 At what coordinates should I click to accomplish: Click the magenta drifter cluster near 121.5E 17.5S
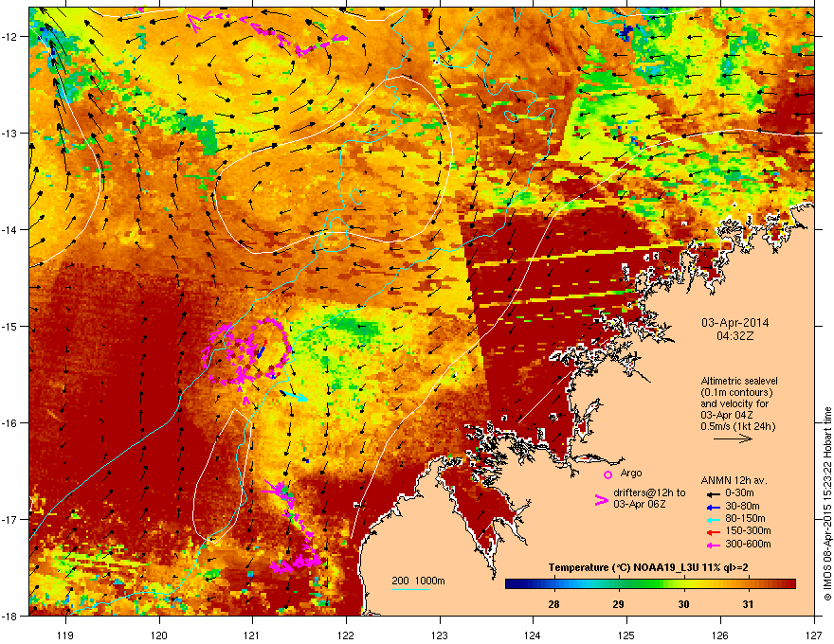(296, 563)
